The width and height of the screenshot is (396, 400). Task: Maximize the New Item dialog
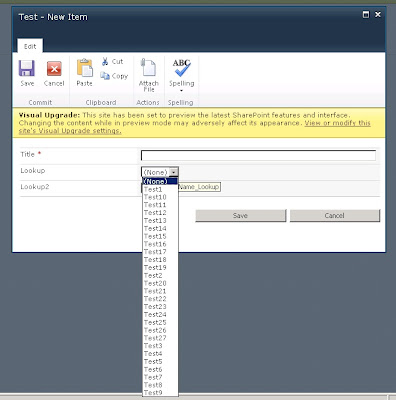pyautogui.click(x=366, y=15)
